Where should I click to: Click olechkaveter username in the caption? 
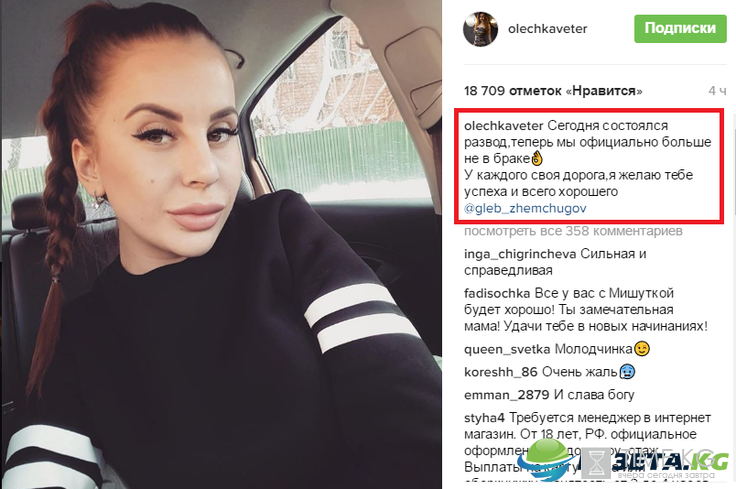(504, 126)
